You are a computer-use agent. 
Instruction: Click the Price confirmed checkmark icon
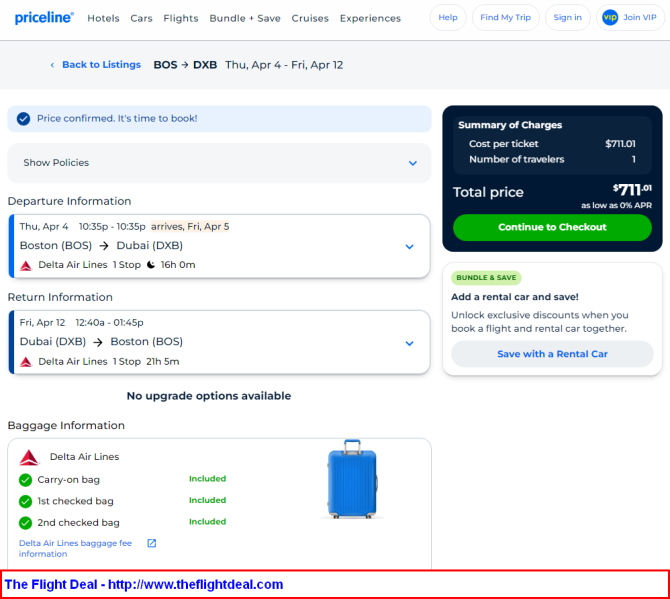tap(24, 119)
